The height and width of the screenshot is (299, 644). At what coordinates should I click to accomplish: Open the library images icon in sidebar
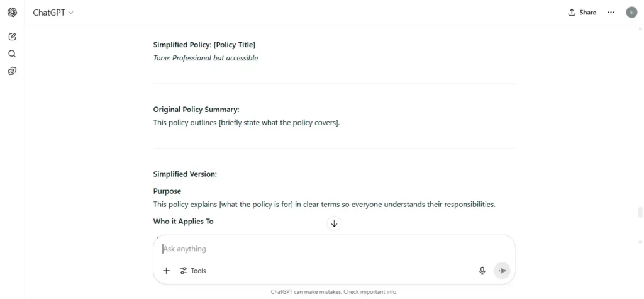pos(13,71)
